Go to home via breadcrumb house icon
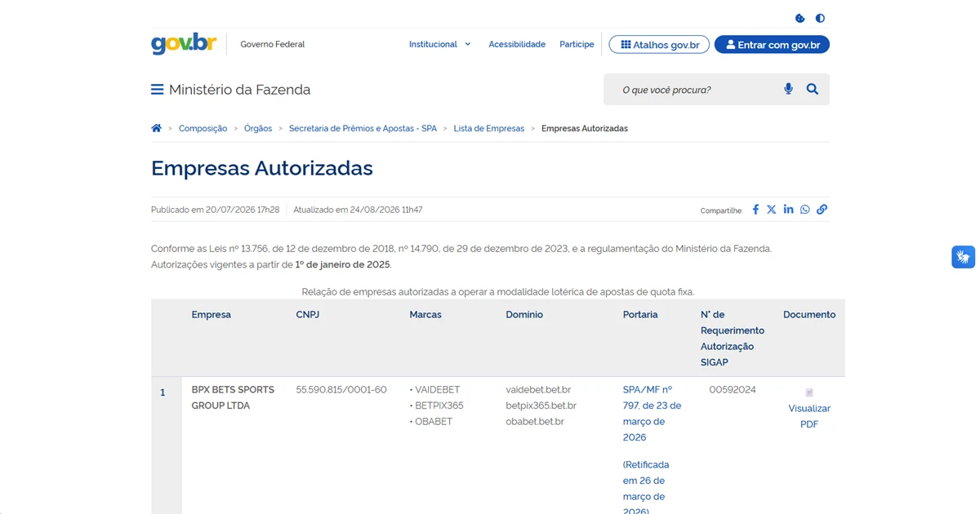The height and width of the screenshot is (514, 980). pyautogui.click(x=156, y=128)
